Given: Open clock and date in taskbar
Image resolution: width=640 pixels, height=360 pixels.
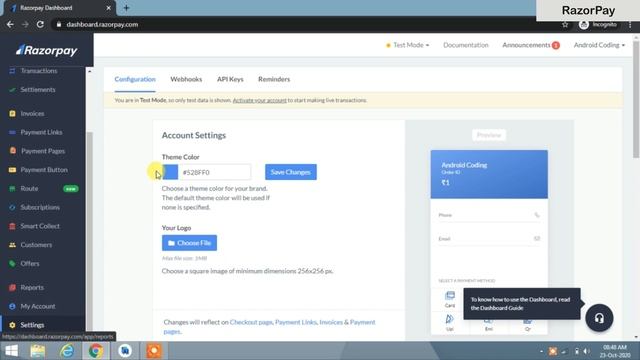Looking at the screenshot, I should click(615, 351).
